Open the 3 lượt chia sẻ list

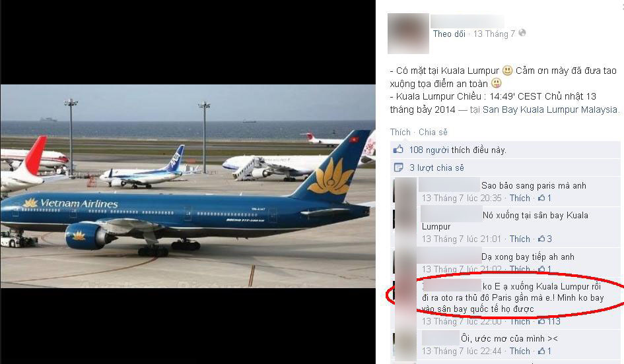tap(436, 167)
